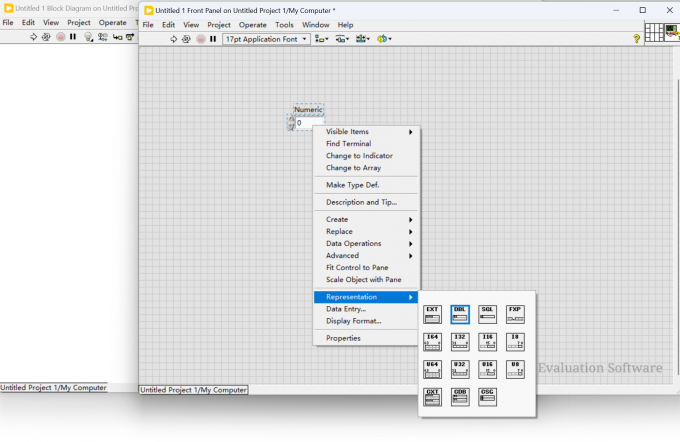Image resolution: width=680 pixels, height=442 pixels.
Task: Select the CXT complex extended representation
Action: (432, 397)
